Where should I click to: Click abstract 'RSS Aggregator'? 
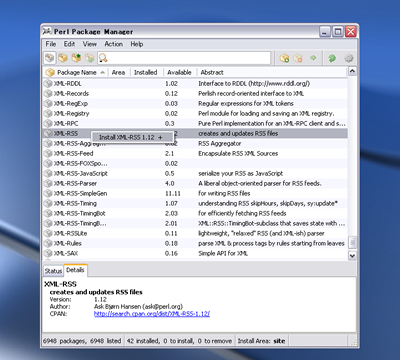pyautogui.click(x=220, y=143)
